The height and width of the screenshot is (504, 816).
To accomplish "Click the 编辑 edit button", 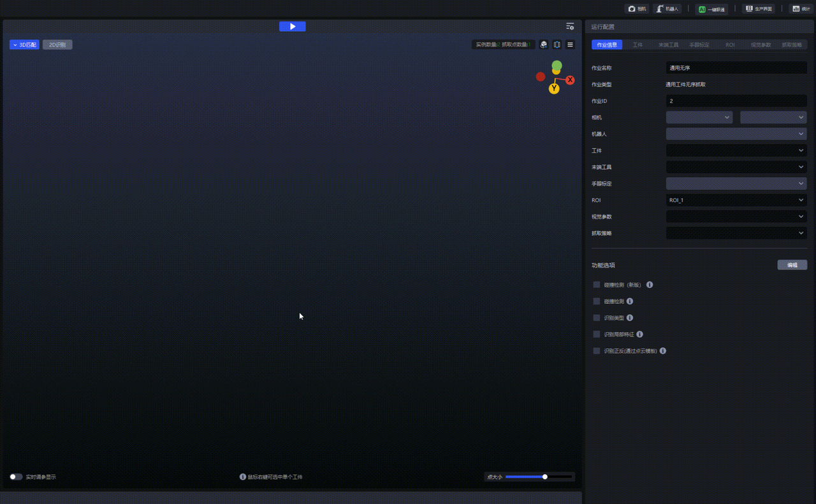I will click(x=792, y=265).
